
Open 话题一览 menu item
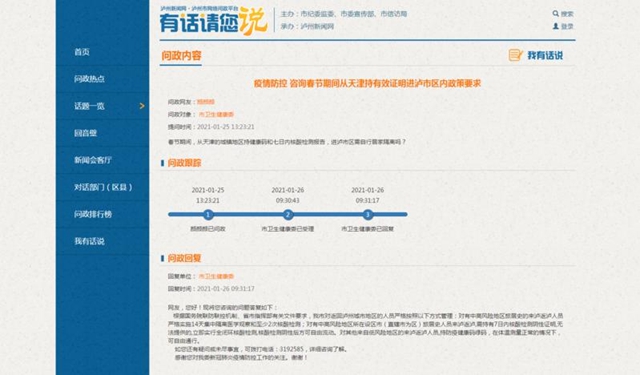coord(89,106)
